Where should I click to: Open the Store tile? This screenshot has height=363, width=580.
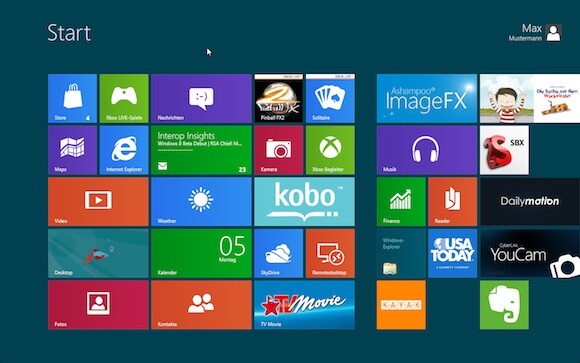click(x=72, y=98)
